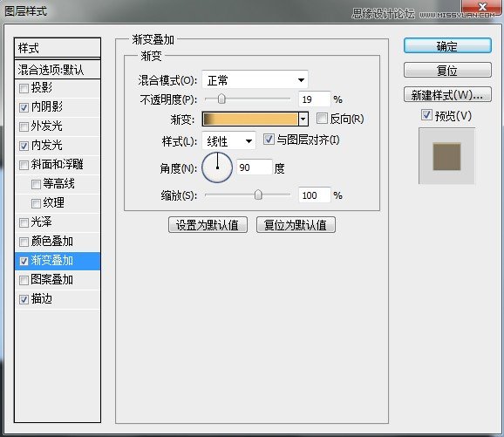Enable the 图案叠加 checkbox
Image resolution: width=504 pixels, height=437 pixels.
[24, 280]
